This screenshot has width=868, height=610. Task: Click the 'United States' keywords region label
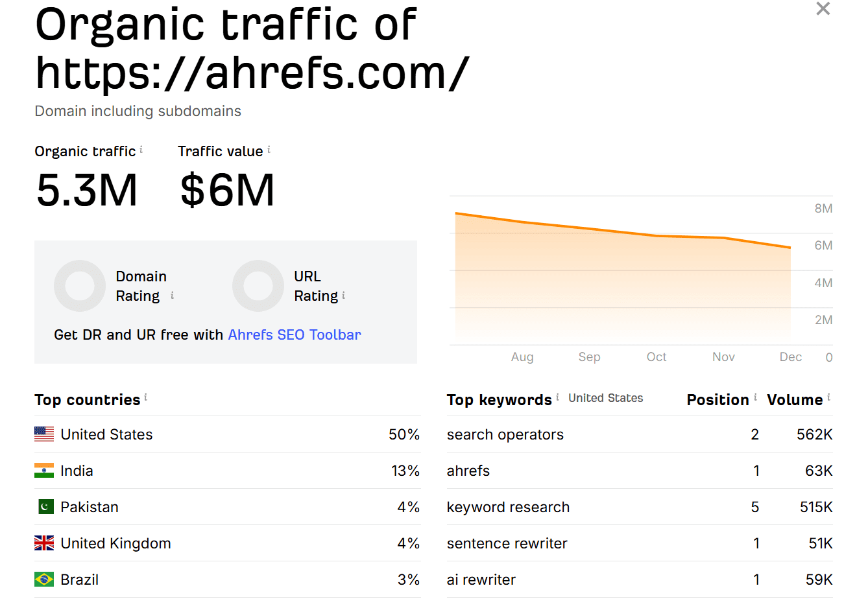click(x=606, y=398)
